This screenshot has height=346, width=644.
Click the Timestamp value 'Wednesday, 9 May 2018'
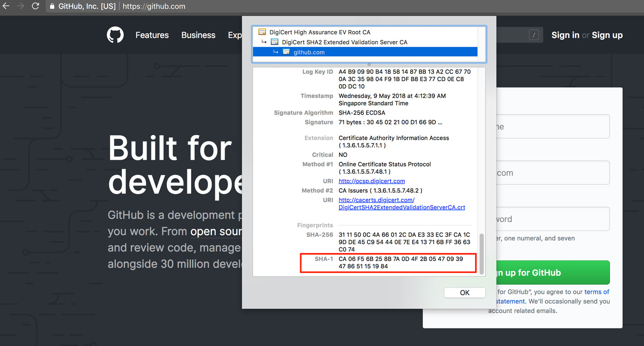392,100
